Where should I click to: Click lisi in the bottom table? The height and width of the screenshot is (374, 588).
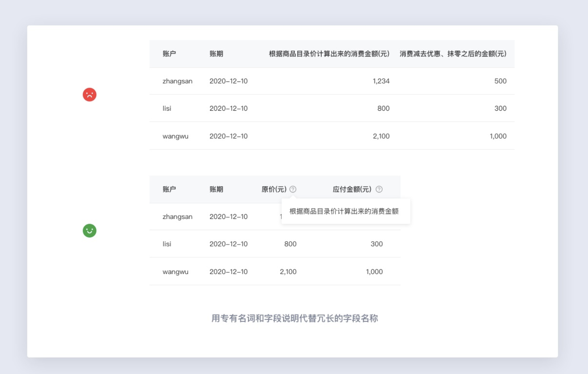click(x=167, y=244)
